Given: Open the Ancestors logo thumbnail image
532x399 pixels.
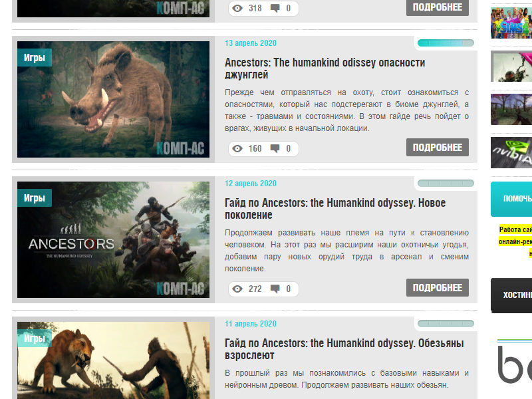Looking at the screenshot, I should coord(113,239).
